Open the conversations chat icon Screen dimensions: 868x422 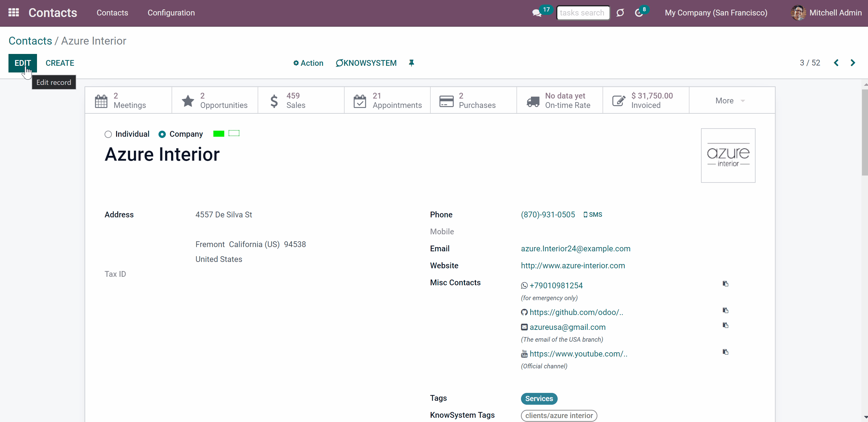(536, 13)
